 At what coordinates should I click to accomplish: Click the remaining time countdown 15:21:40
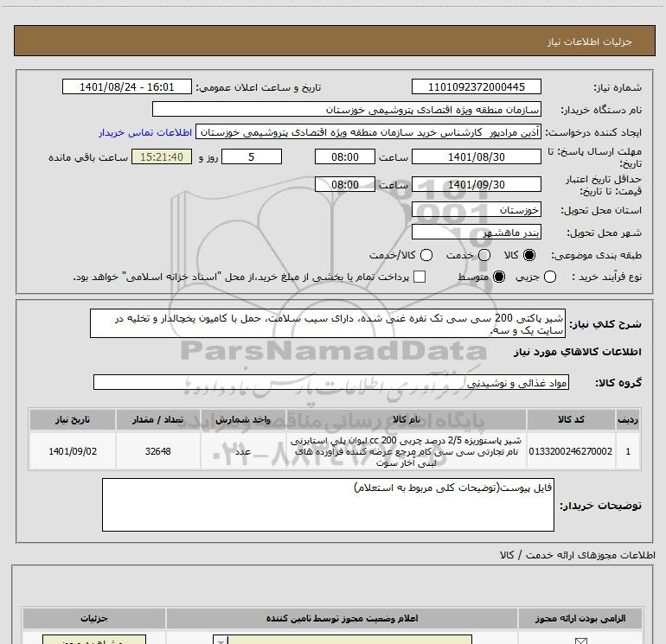pyautogui.click(x=162, y=156)
